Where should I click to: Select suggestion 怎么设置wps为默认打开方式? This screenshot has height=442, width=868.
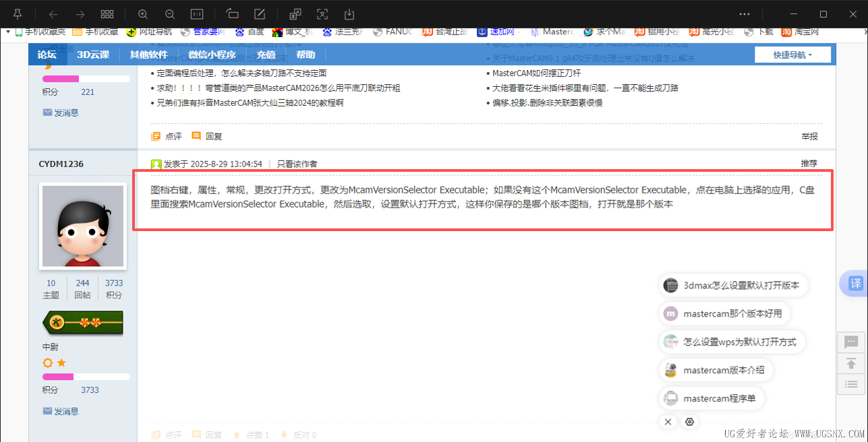coord(732,342)
